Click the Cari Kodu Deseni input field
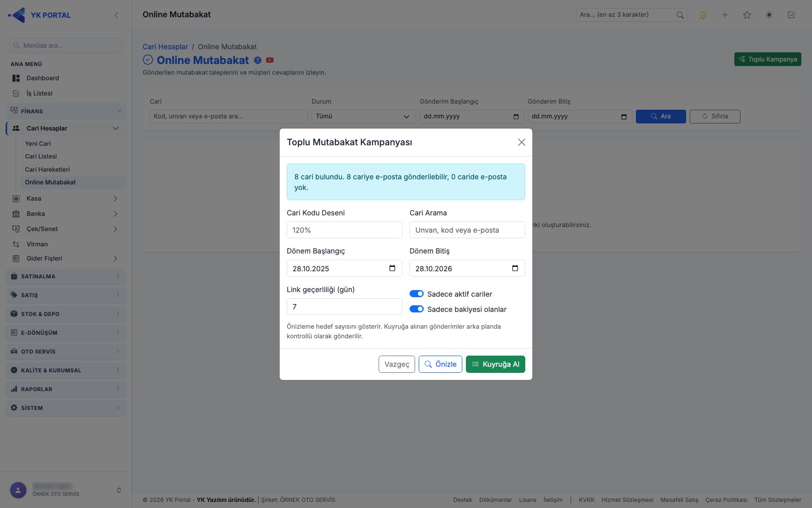Viewport: 812px width, 508px height. point(345,230)
